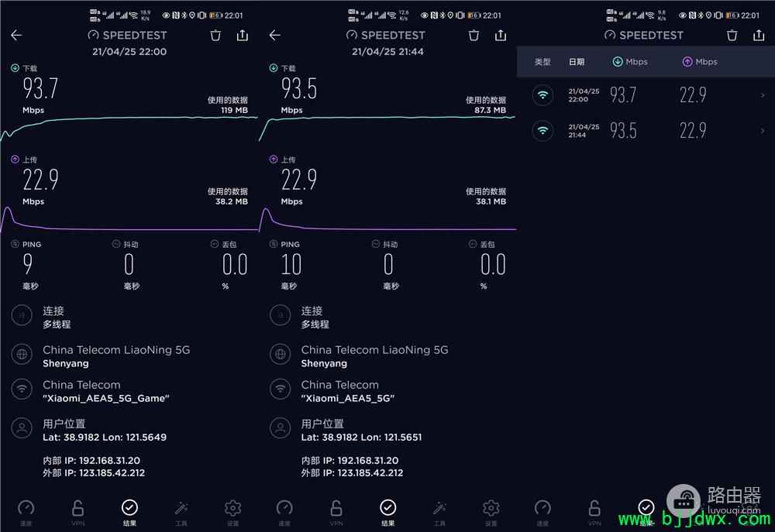Sort results list by upload Mbps column
Image resolution: width=775 pixels, height=532 pixels.
pos(700,62)
